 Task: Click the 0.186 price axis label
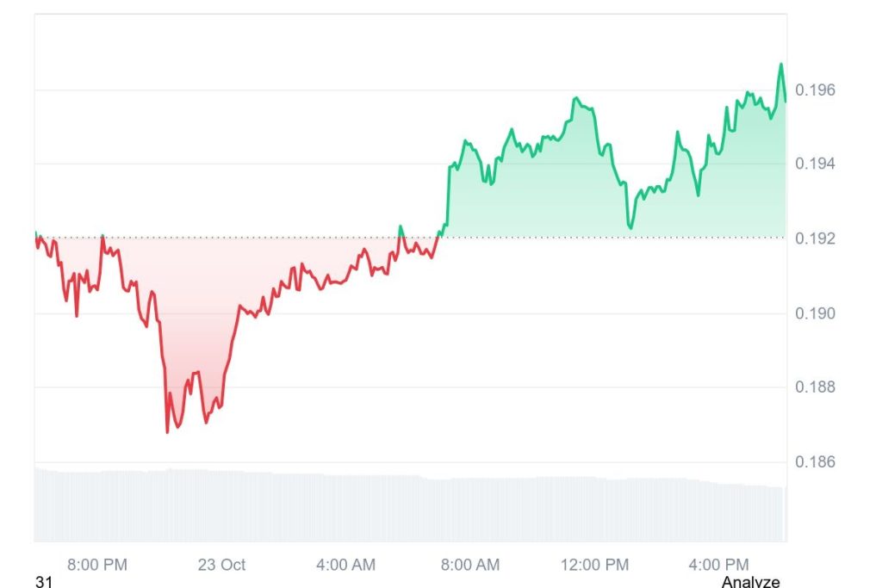click(814, 462)
